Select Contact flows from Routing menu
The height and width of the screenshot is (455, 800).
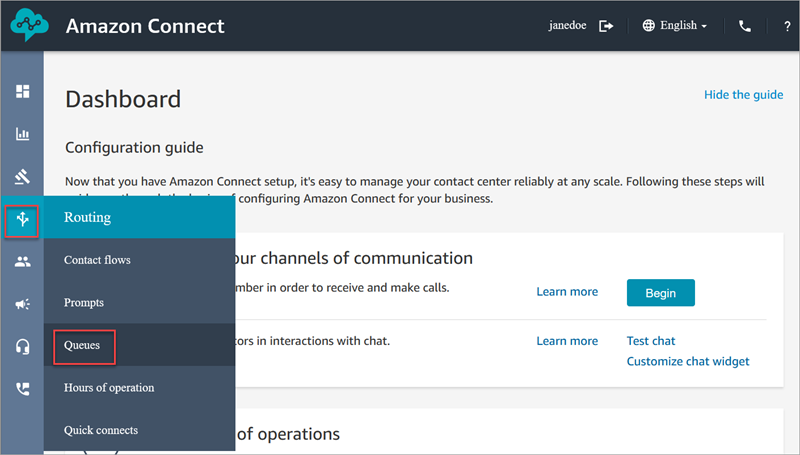point(97,260)
